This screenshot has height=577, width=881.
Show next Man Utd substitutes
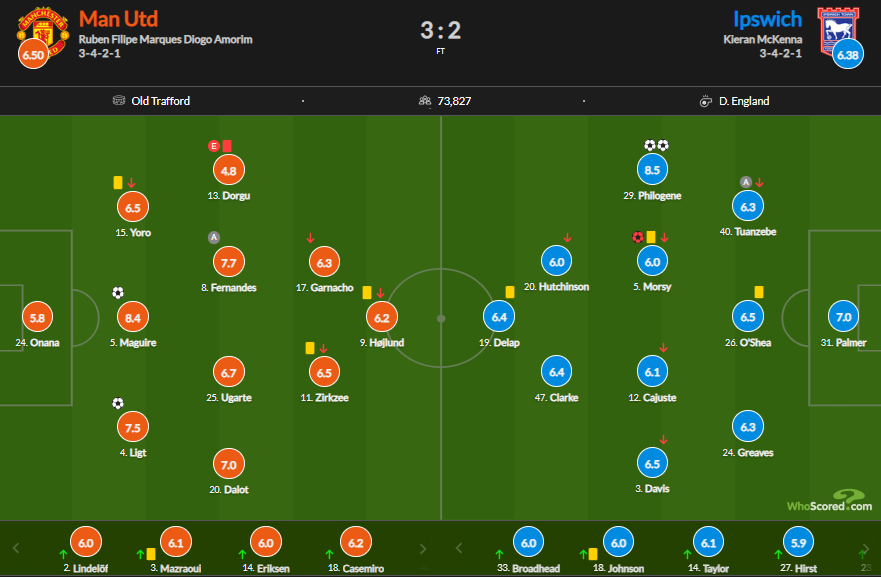pos(423,548)
